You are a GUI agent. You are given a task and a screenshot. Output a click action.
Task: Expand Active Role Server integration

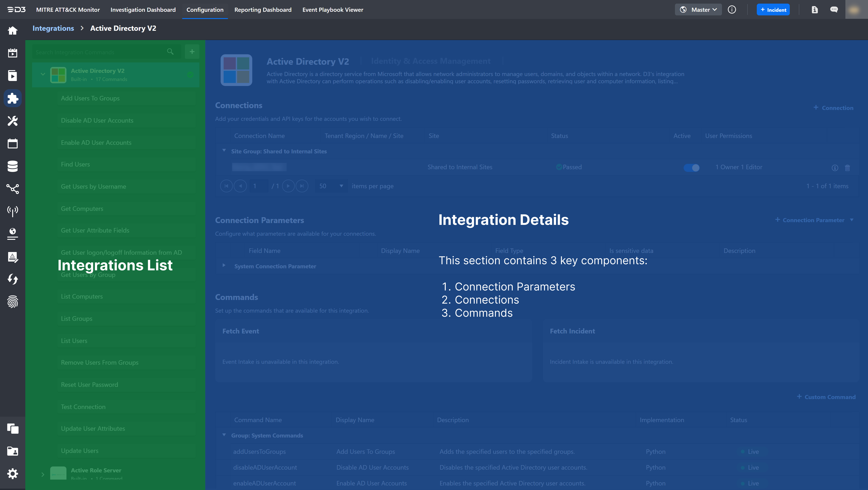tap(43, 474)
